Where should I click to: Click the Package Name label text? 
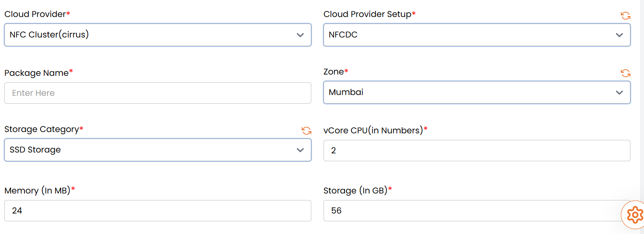36,73
